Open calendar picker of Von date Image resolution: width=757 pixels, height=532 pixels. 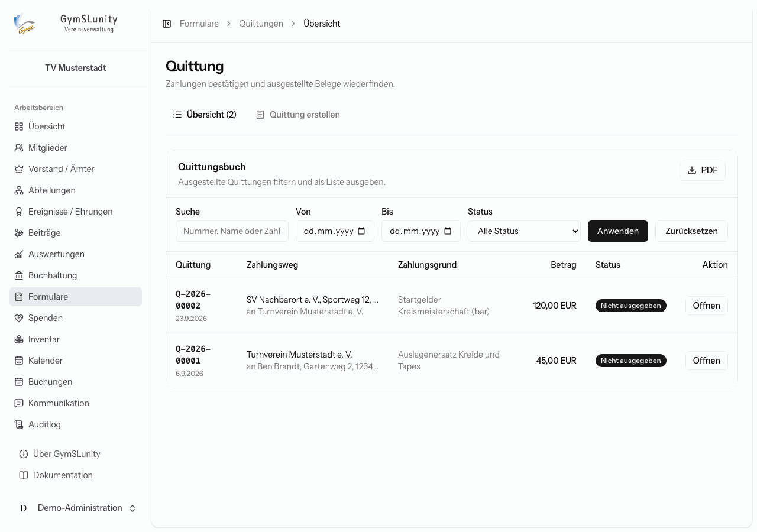click(x=362, y=231)
